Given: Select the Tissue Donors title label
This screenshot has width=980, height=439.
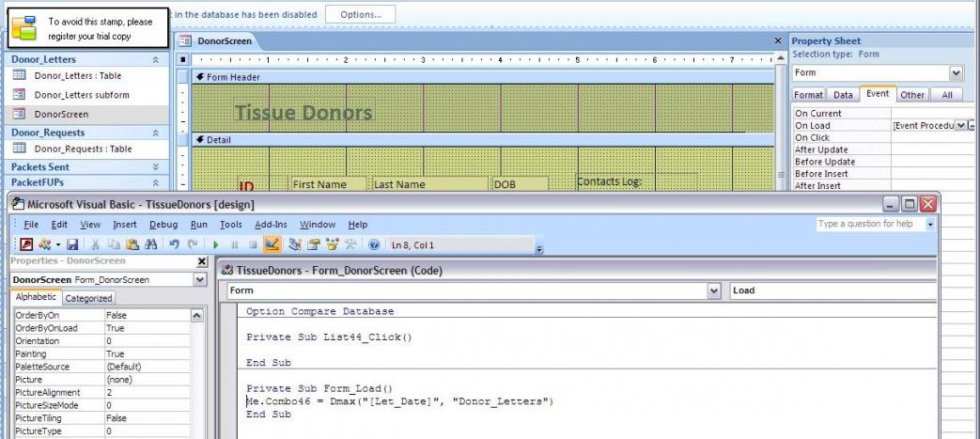Looking at the screenshot, I should click(x=303, y=113).
